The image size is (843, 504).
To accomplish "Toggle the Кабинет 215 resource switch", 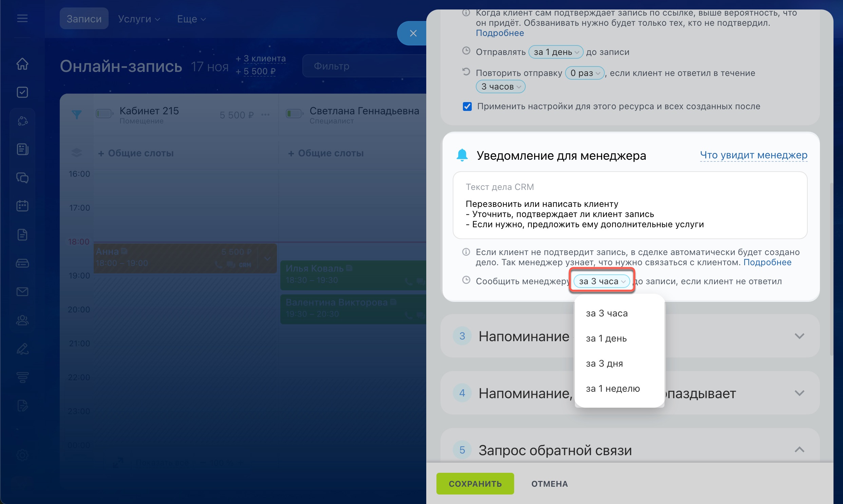I will click(x=104, y=113).
